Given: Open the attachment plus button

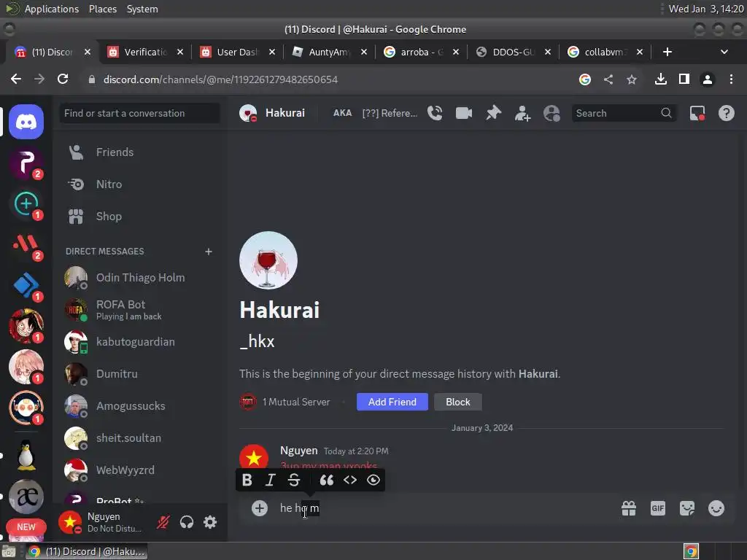Looking at the screenshot, I should point(260,508).
